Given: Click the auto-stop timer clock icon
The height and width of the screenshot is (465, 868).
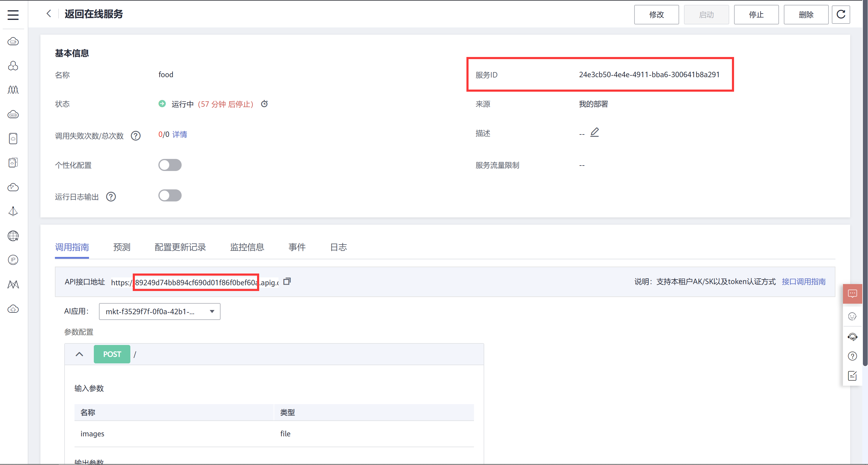Looking at the screenshot, I should 265,104.
